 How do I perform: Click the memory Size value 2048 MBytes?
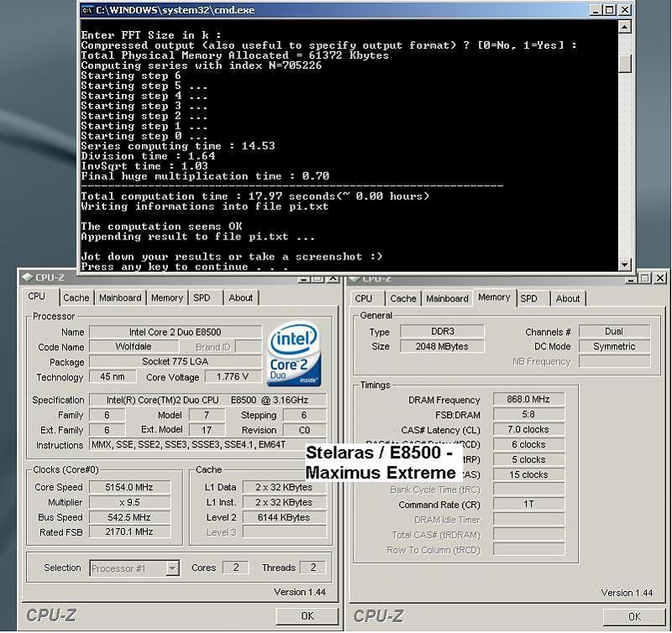point(443,346)
